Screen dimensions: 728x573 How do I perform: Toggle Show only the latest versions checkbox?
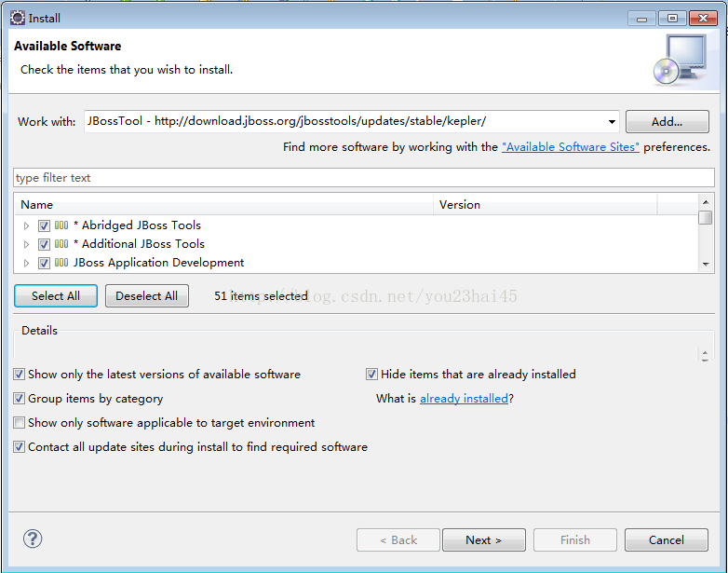(19, 375)
